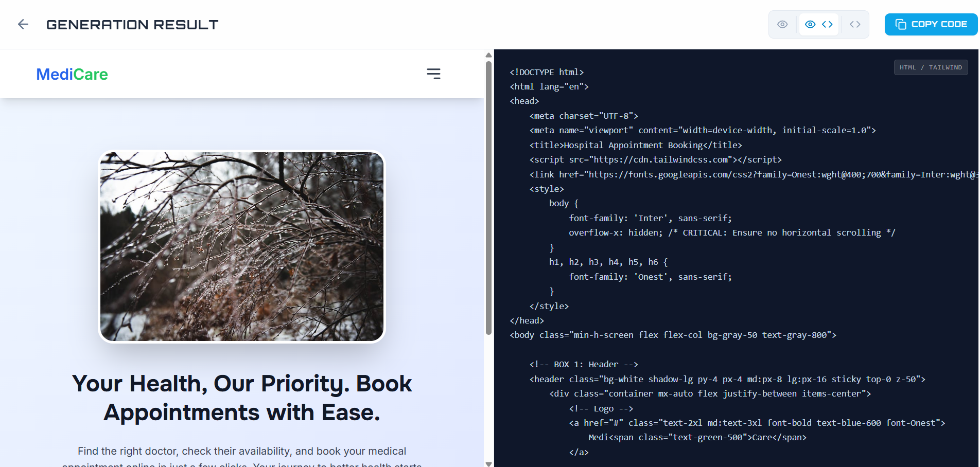Click the anchor href text-blue-600 code line
Viewport: 980px width, 467px height.
(757, 423)
